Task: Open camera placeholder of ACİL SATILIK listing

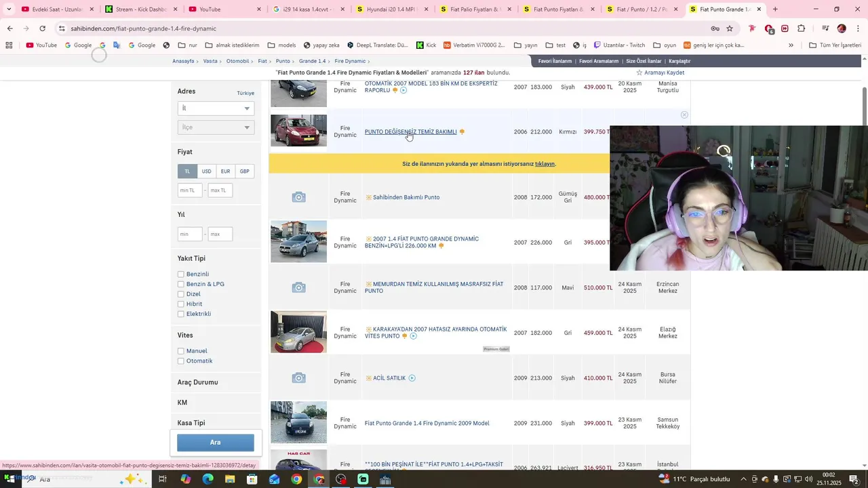Action: coord(298,378)
